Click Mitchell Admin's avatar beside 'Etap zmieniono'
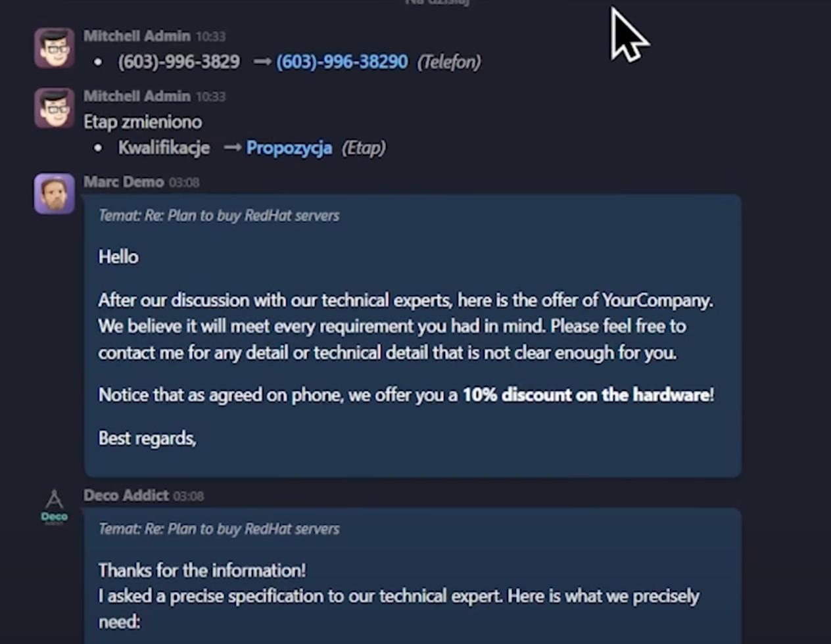The image size is (831, 644). point(55,108)
